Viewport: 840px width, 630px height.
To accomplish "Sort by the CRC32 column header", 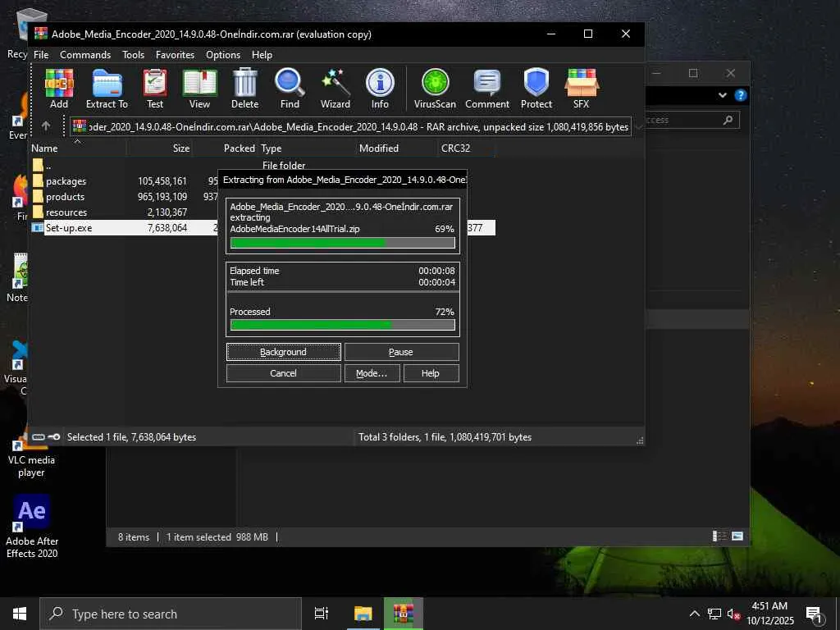I will (x=466, y=148).
